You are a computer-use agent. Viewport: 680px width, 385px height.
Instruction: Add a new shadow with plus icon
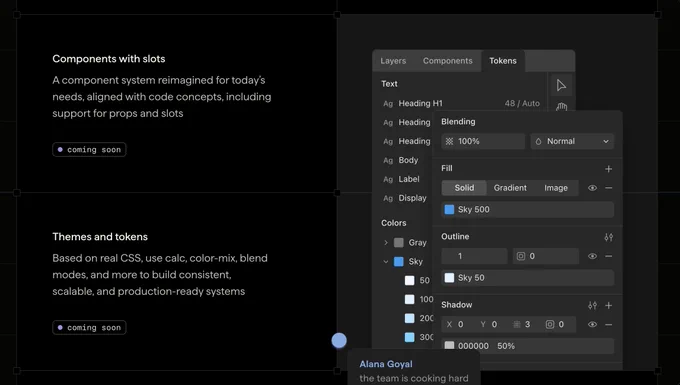(x=608, y=306)
